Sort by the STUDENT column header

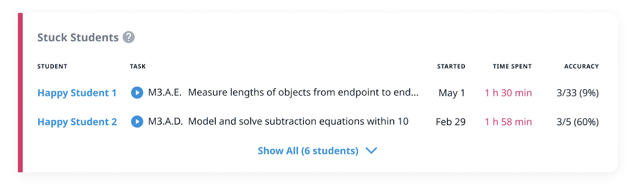tap(52, 66)
